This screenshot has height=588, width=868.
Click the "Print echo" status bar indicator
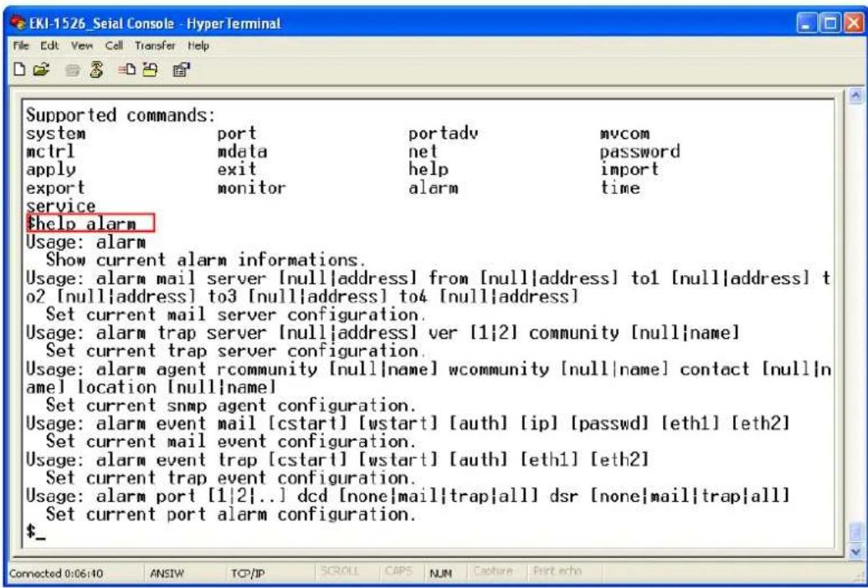(x=558, y=570)
